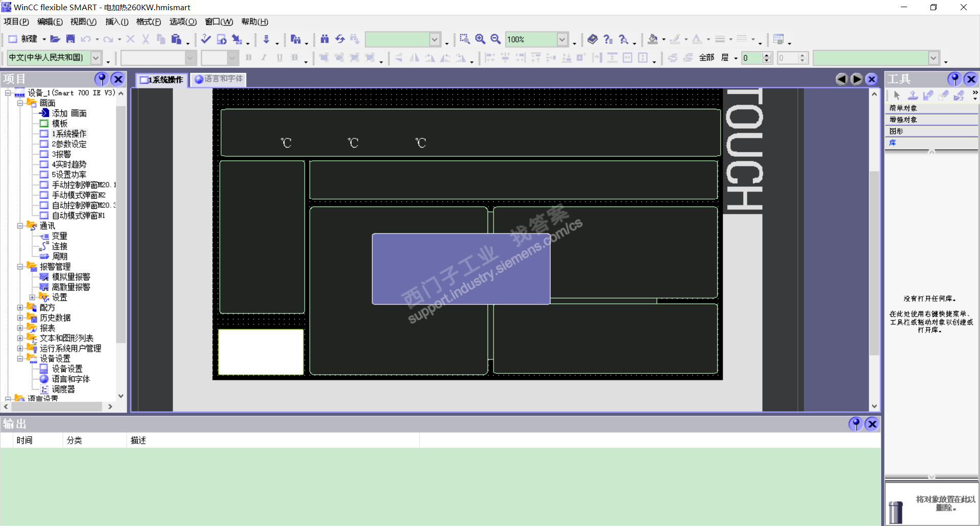Click the canvas vertical scrollbar down arrow

point(874,407)
